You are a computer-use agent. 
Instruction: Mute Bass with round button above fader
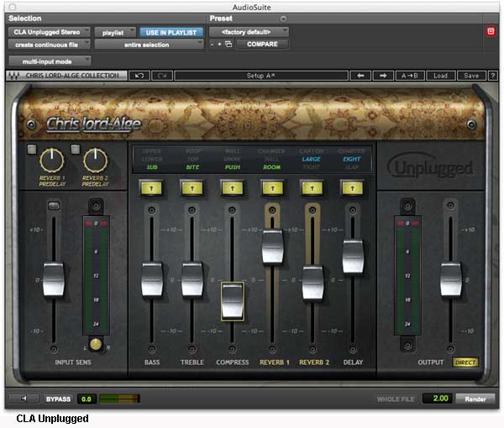click(151, 210)
